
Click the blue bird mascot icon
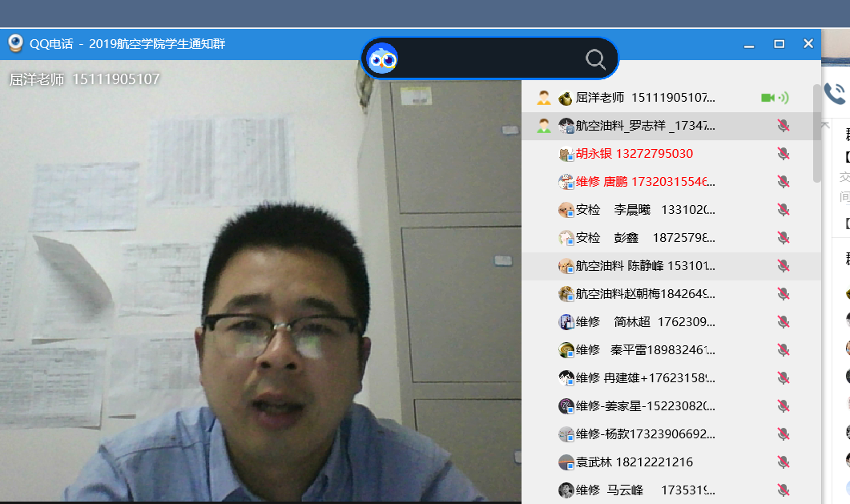coord(382,58)
